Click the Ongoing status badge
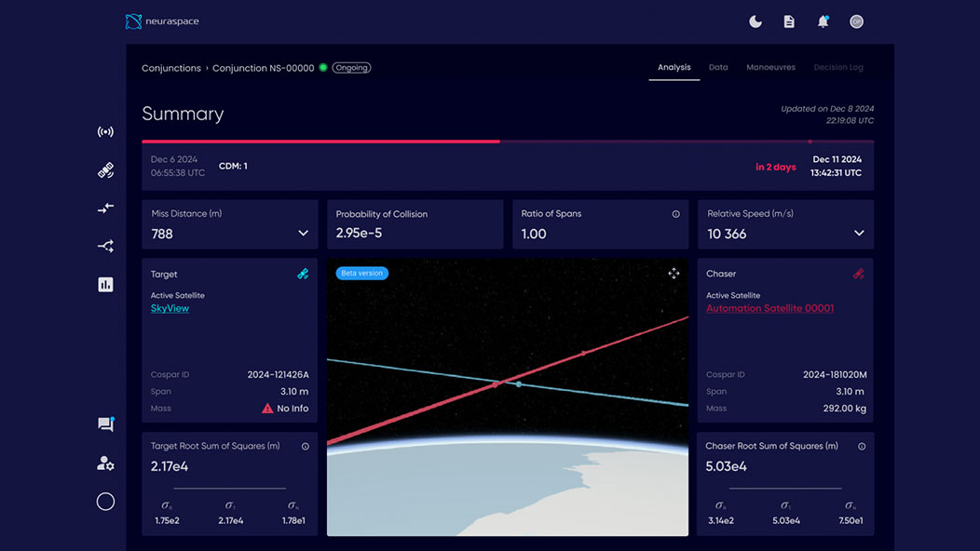 pos(351,67)
